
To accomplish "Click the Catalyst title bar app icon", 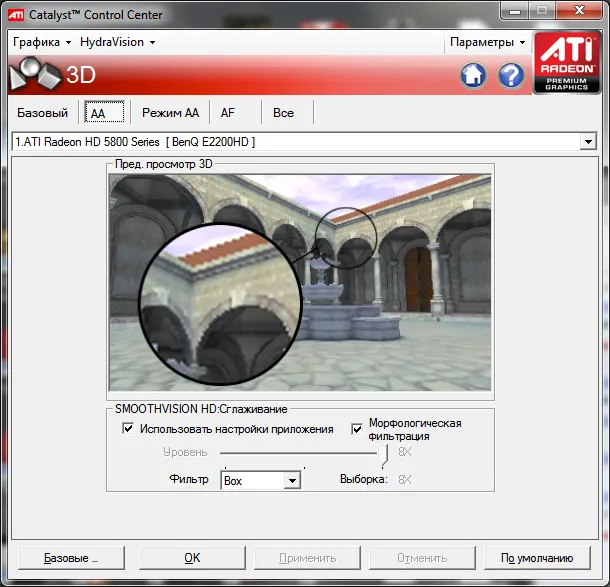I will [x=14, y=13].
